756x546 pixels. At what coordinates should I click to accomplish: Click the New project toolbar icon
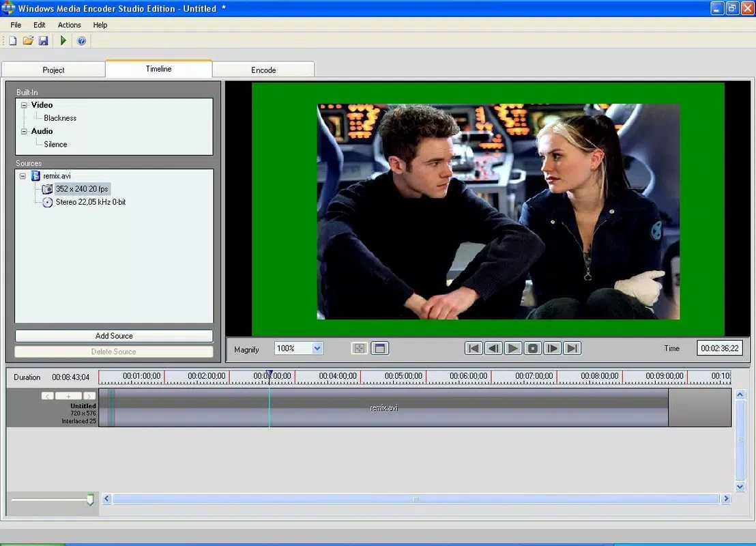tap(12, 40)
